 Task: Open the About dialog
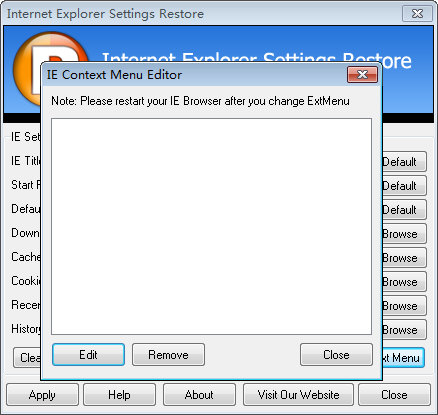[199, 395]
